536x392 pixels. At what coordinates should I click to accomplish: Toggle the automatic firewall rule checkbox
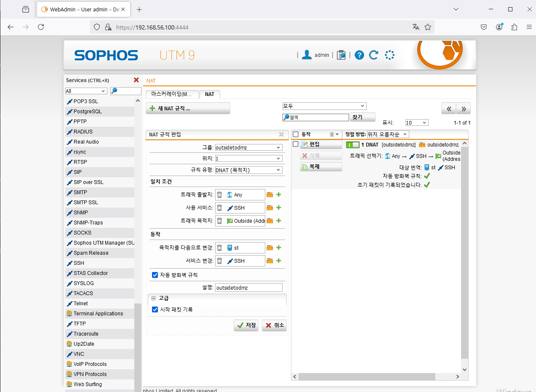tap(155, 275)
